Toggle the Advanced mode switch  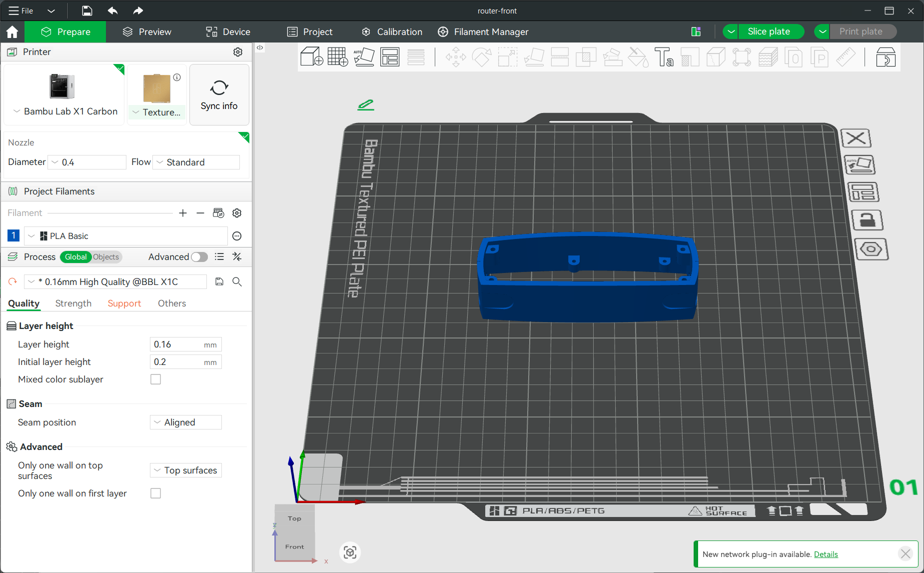click(199, 257)
